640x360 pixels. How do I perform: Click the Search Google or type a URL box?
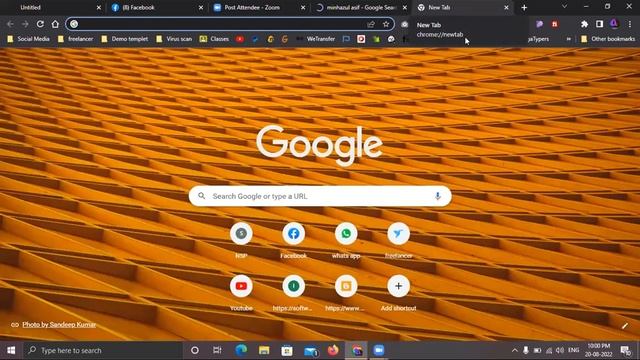320,196
